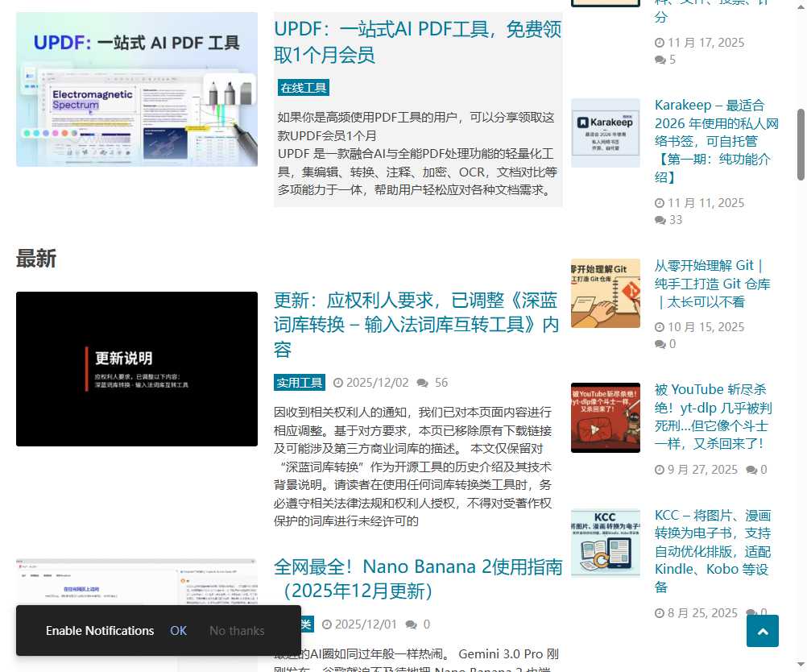Screen dimensions: 807x672
Task: Click the clock icon next to 2025/12/01
Action: point(328,624)
